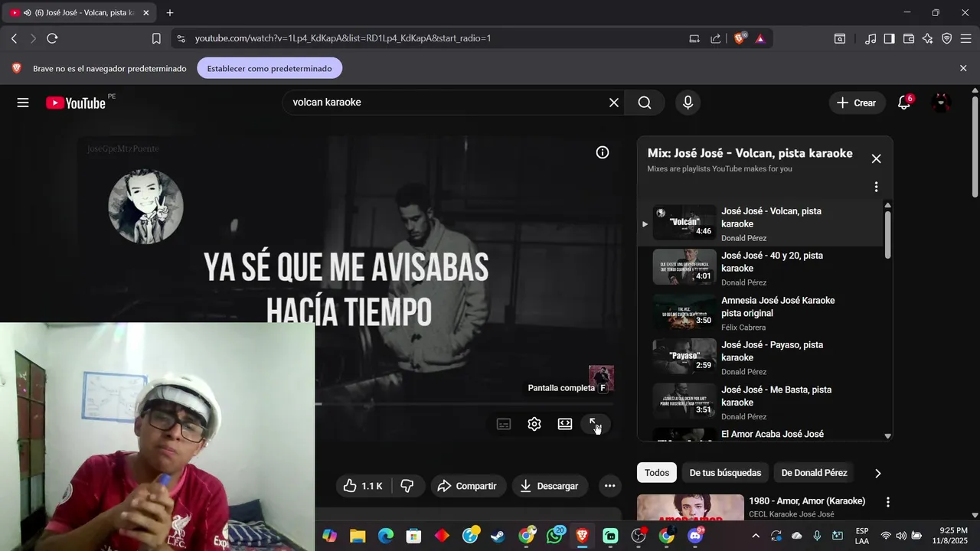Open a new browser tab
Image resolution: width=980 pixels, height=551 pixels.
click(x=170, y=13)
